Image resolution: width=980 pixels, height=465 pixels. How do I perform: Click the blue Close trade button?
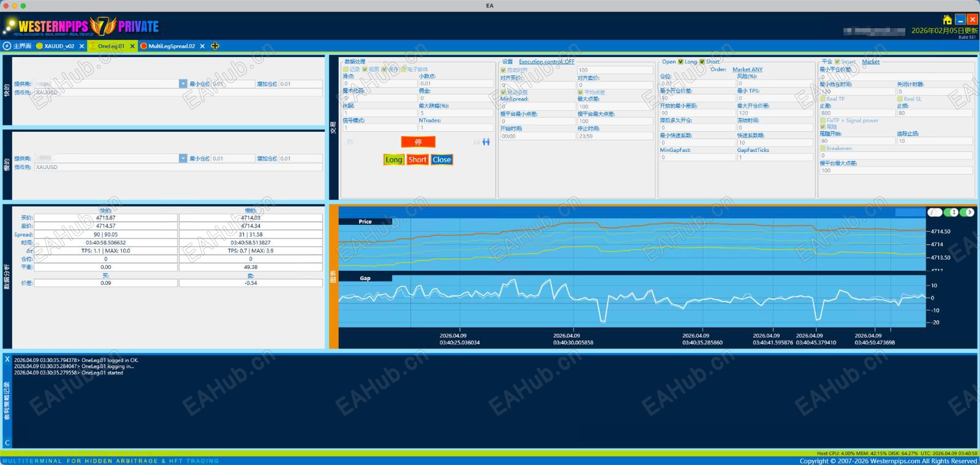[442, 160]
